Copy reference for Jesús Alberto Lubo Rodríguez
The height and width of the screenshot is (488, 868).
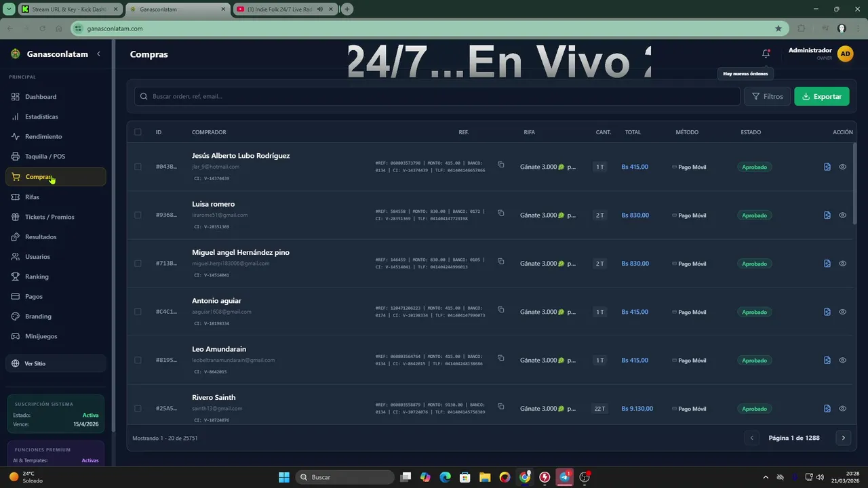(500, 165)
